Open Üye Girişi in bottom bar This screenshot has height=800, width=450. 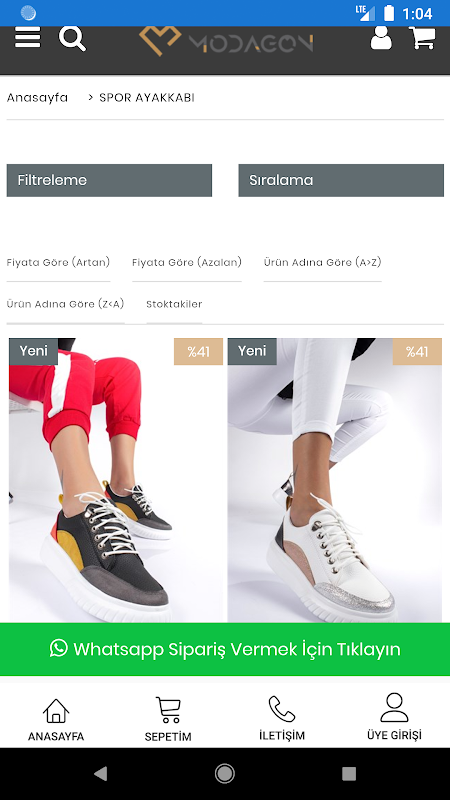pos(394,717)
